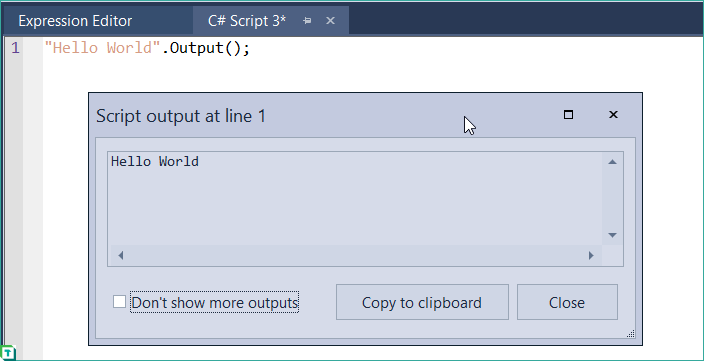Click the resize grip of output dialog
This screenshot has height=361, width=704.
click(631, 333)
